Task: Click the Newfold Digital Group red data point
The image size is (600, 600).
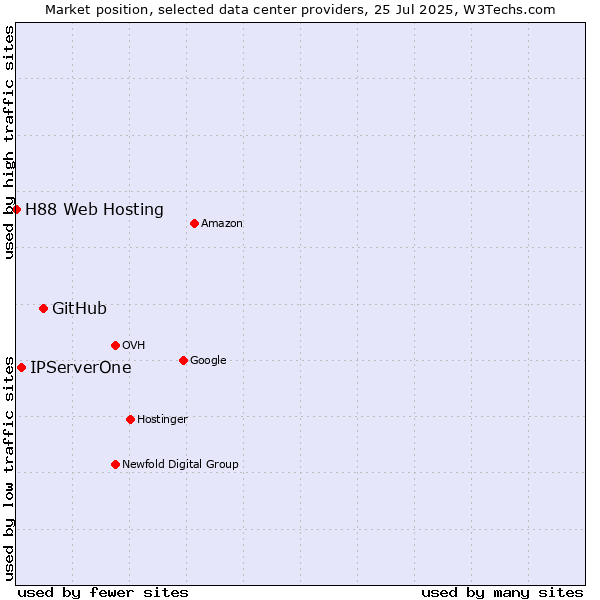Action: pos(116,465)
